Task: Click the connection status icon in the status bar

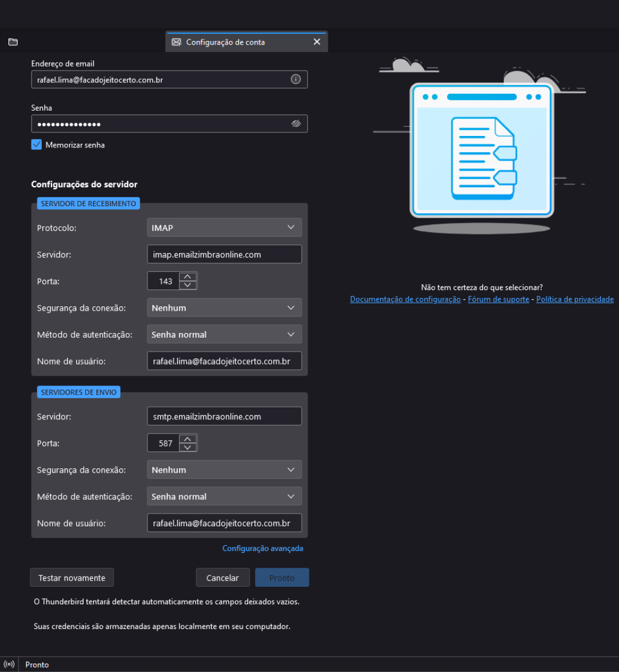Action: point(9,664)
